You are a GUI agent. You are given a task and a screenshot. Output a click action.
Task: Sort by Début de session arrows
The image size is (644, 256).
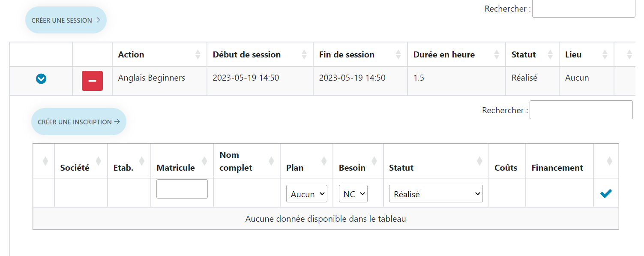(304, 54)
